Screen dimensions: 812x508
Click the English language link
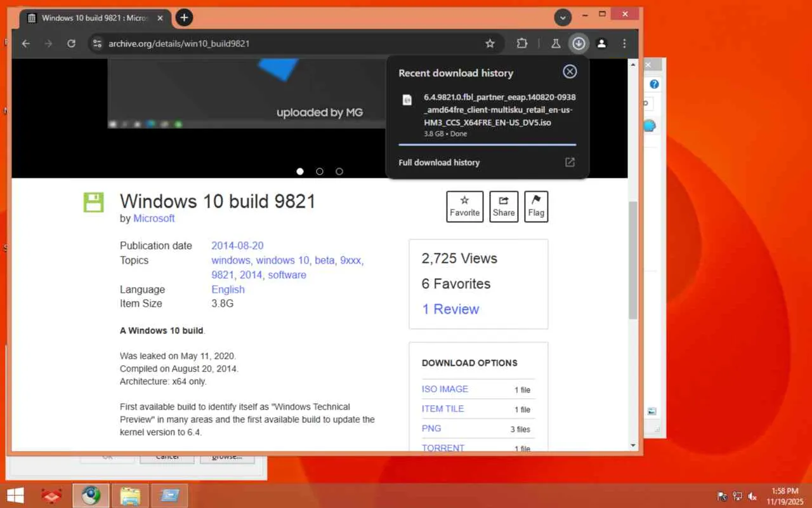click(x=228, y=290)
